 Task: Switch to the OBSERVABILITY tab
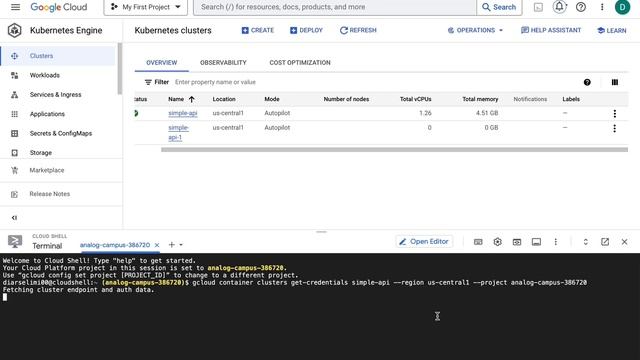tap(223, 62)
